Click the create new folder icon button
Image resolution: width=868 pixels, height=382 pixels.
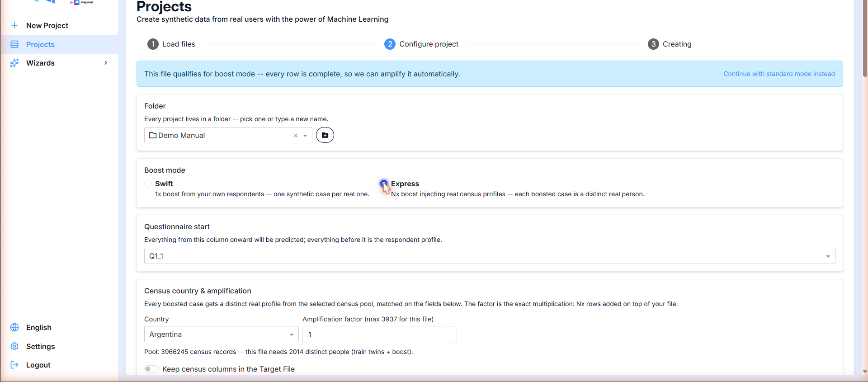tap(325, 135)
